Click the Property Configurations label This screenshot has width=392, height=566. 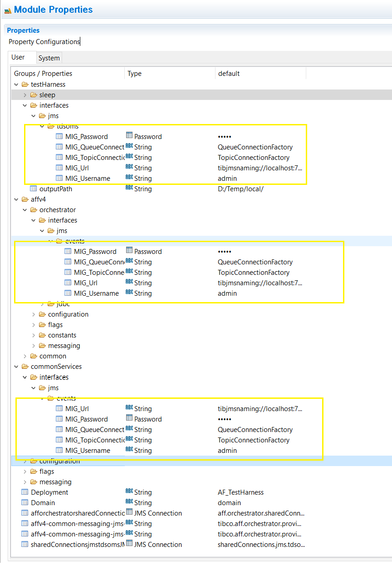click(44, 42)
